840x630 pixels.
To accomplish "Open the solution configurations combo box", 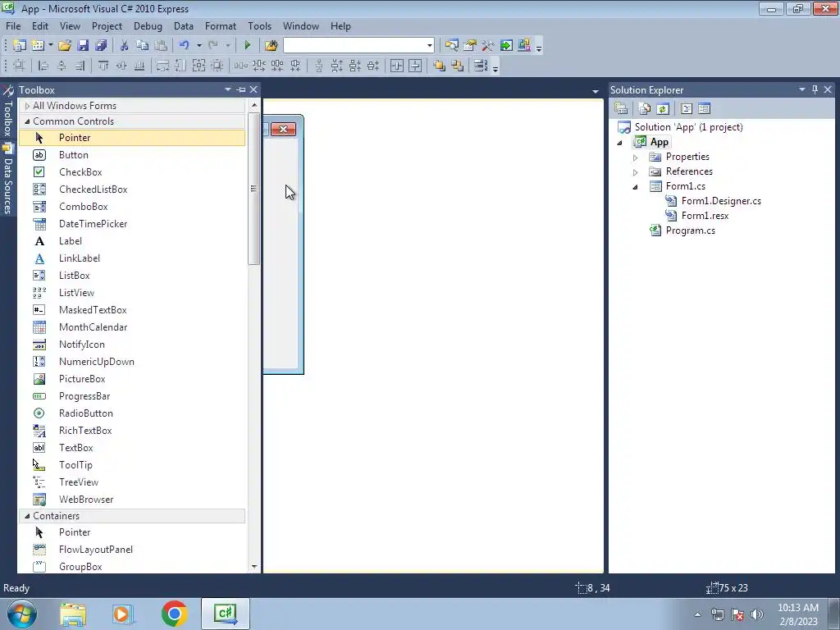I will click(x=358, y=46).
